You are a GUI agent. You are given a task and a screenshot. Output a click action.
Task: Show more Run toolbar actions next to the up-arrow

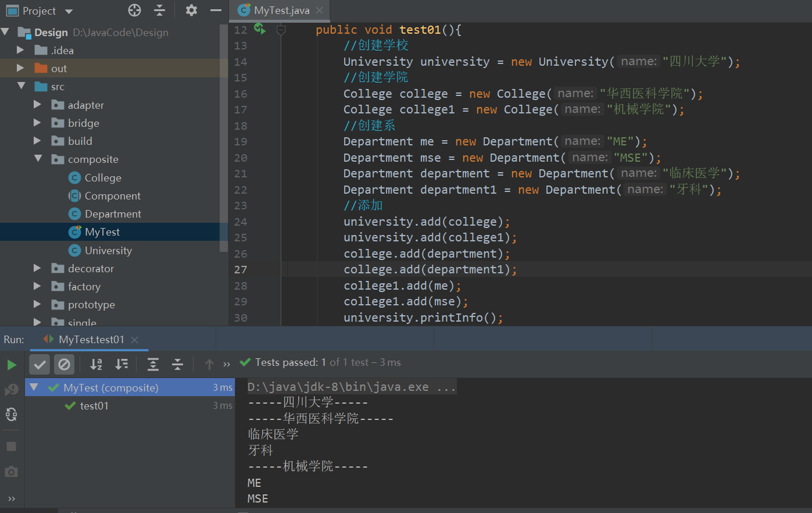click(227, 364)
